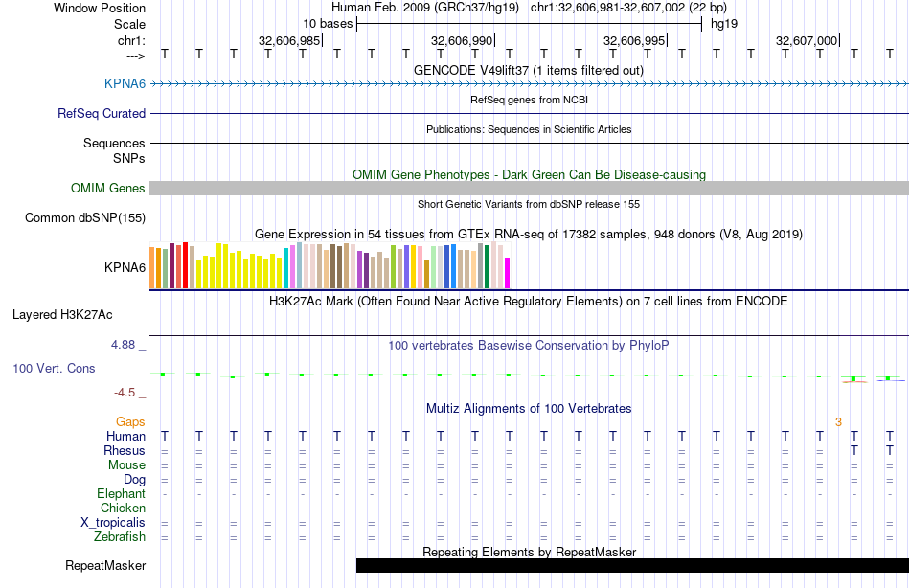This screenshot has height=588, width=910.
Task: Click the 4.88 conservation upper limit
Action: coord(123,344)
